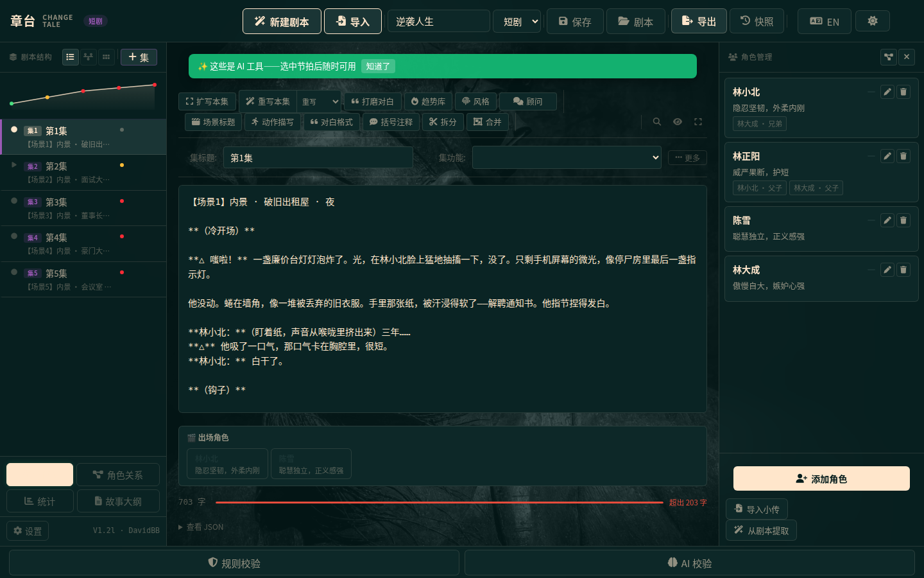Click the green first point on tension curve
The image size is (924, 578).
(12, 103)
